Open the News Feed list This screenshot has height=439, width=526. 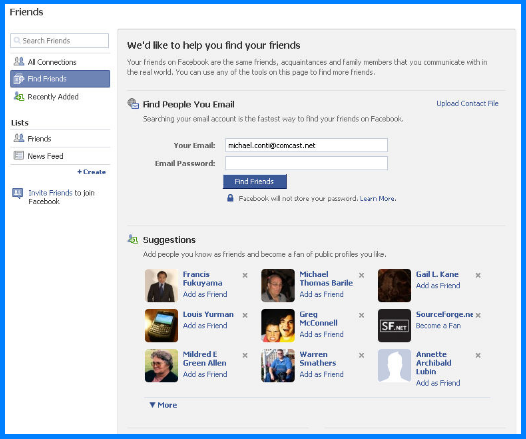click(x=60, y=156)
